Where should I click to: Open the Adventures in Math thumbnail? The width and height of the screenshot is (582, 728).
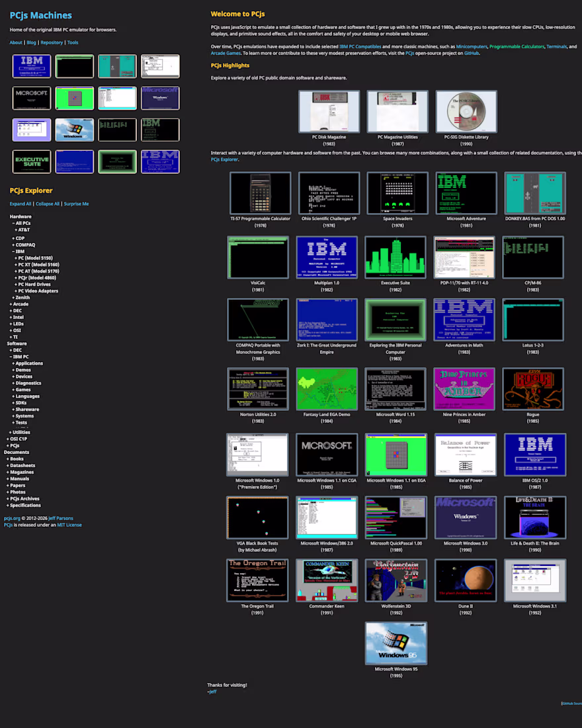tap(464, 320)
